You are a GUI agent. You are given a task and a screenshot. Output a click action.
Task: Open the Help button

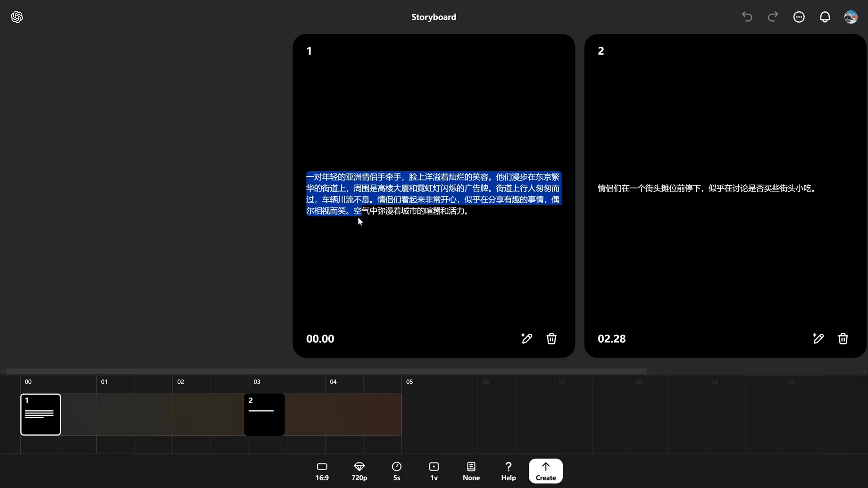tap(508, 471)
